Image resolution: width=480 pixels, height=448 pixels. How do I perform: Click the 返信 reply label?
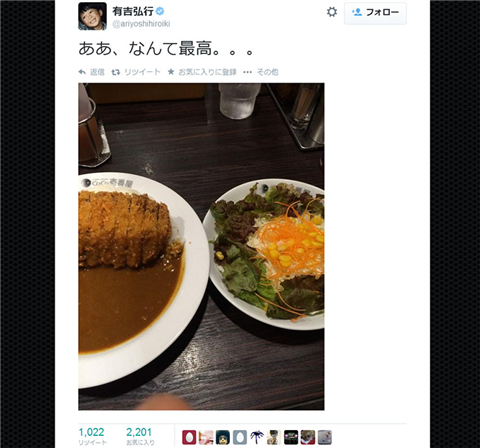point(97,72)
